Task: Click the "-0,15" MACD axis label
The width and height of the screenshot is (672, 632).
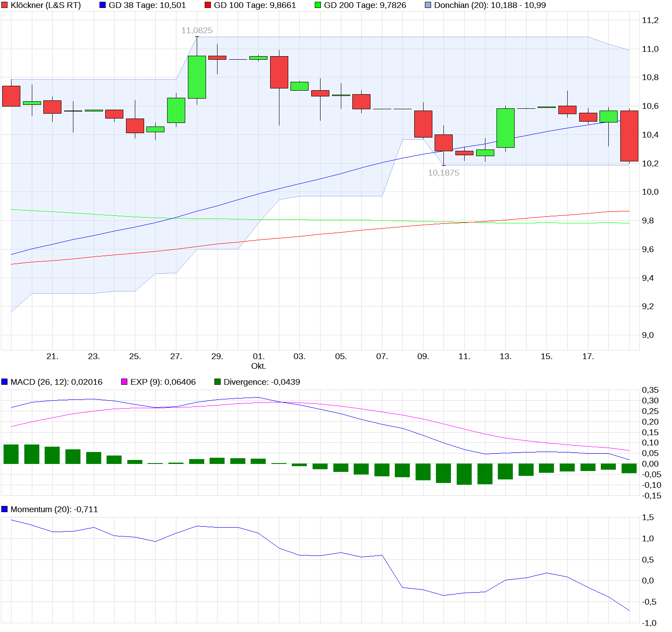Action: point(651,496)
